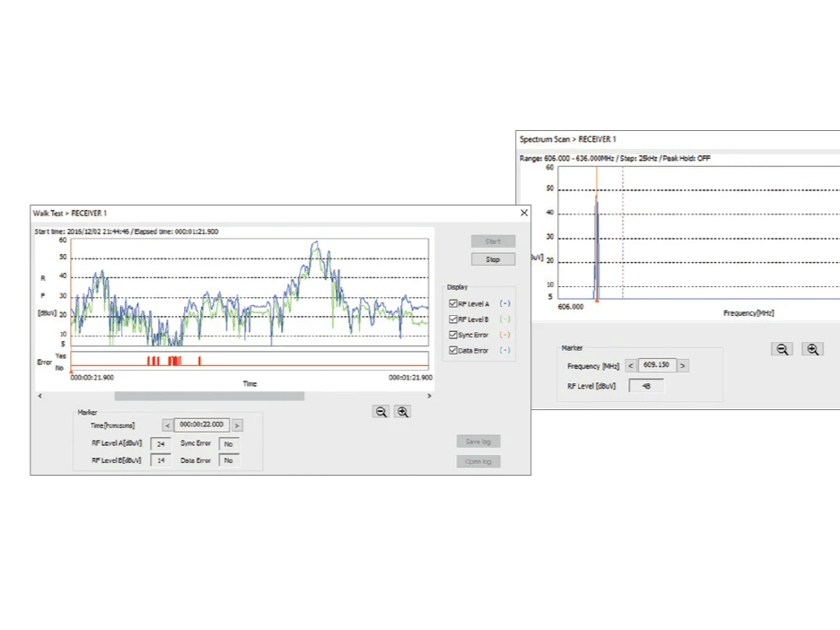This screenshot has width=840, height=630.
Task: Uncheck the RF Level A display checkbox
Action: [x=454, y=304]
